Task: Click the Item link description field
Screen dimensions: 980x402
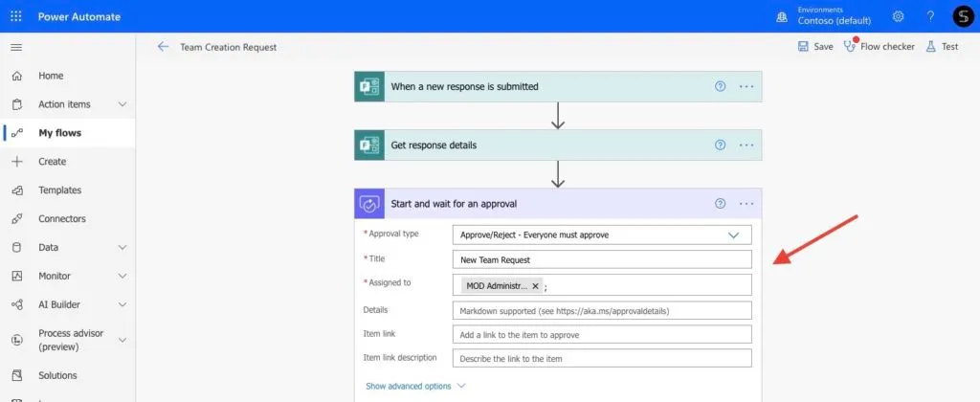Action: pyautogui.click(x=602, y=358)
